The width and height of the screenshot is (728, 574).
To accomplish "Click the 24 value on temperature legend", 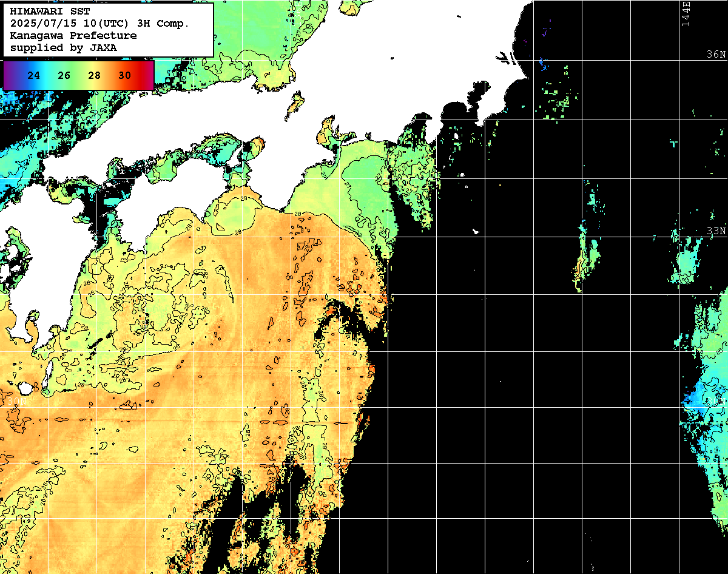I will [x=34, y=75].
